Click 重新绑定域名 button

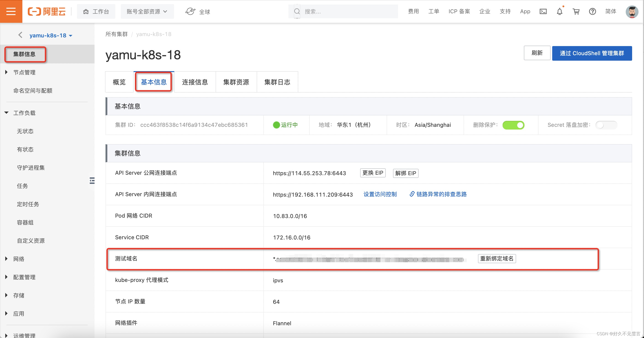click(x=497, y=258)
